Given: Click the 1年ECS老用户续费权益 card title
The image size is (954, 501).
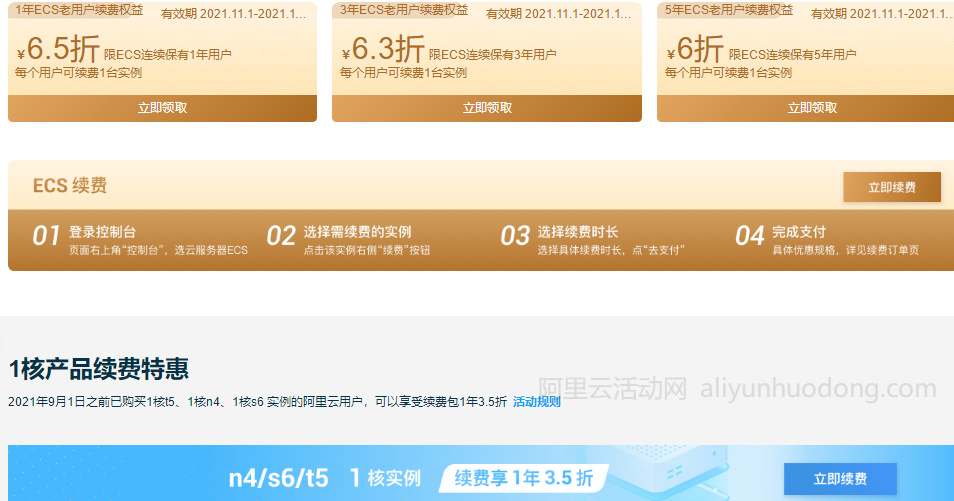Looking at the screenshot, I should point(79,9).
